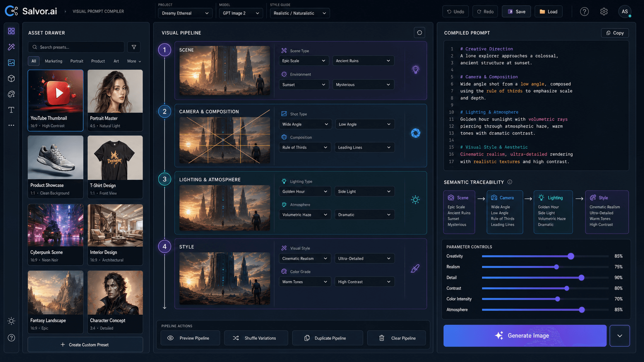Expand the Warm Tones color grade dropdown
This screenshot has height=362, width=644.
305,282
